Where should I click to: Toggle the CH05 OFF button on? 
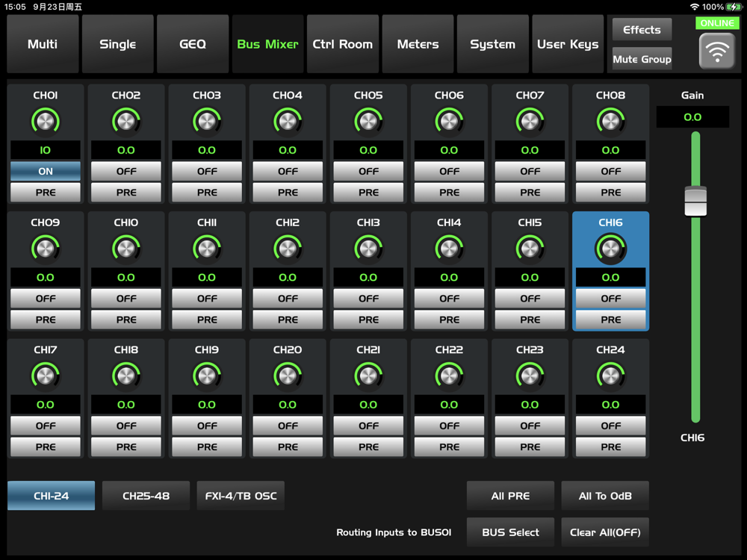368,172
